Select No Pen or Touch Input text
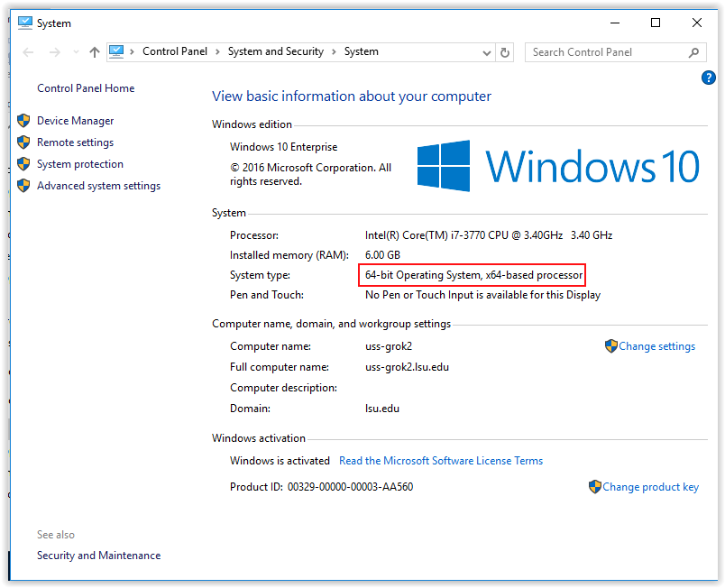The height and width of the screenshot is (588, 725). [482, 295]
